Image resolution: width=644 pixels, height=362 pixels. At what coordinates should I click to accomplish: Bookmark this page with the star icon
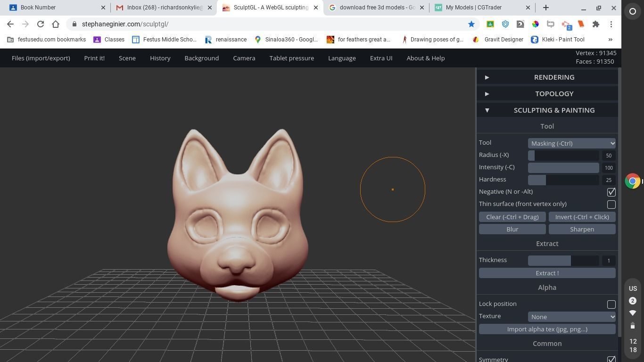click(x=471, y=24)
